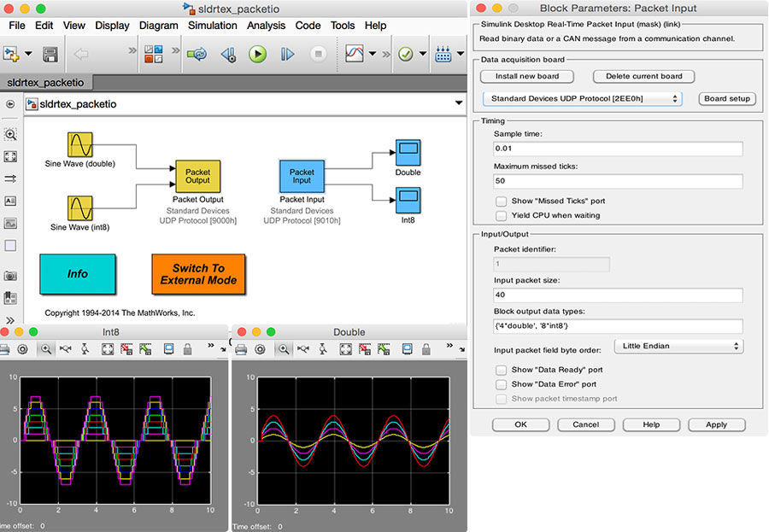Image resolution: width=769 pixels, height=532 pixels.
Task: Open the Simulation menu
Action: [212, 26]
